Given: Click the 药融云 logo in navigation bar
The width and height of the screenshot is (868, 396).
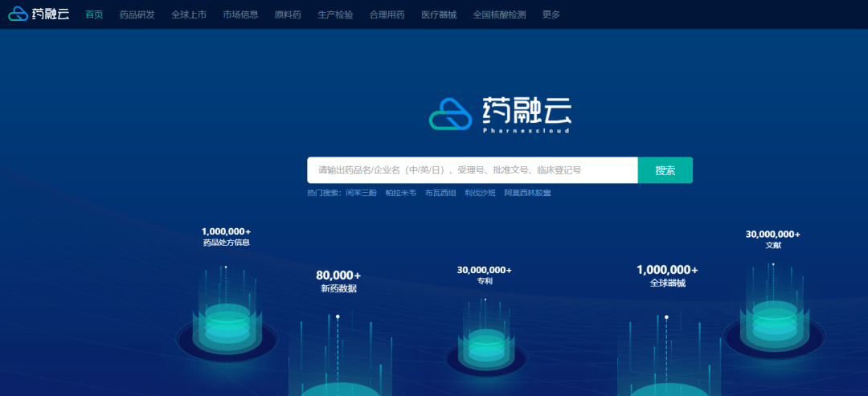Looking at the screenshot, I should [39, 14].
